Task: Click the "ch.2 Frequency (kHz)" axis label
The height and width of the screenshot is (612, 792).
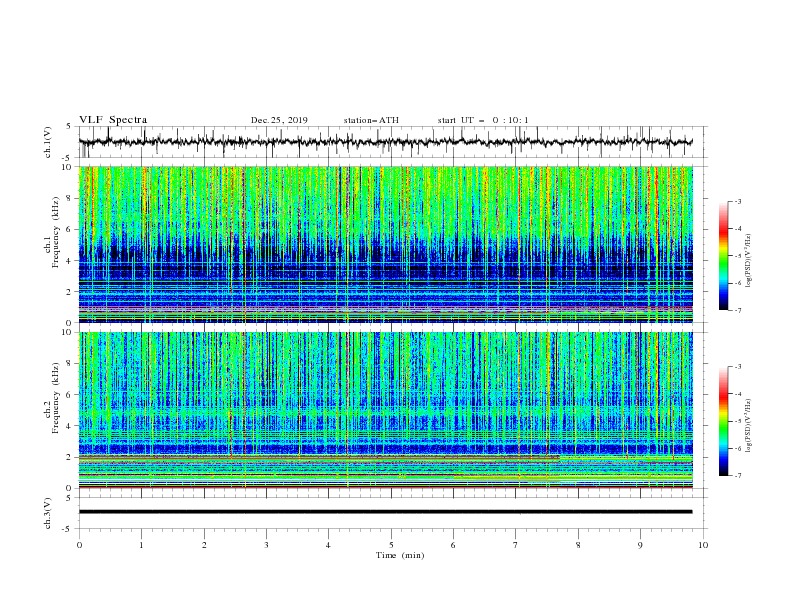Action: pos(53,397)
